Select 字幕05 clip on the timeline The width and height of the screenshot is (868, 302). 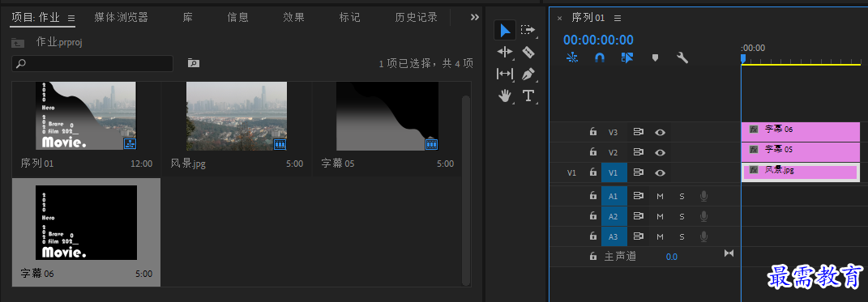point(801,152)
